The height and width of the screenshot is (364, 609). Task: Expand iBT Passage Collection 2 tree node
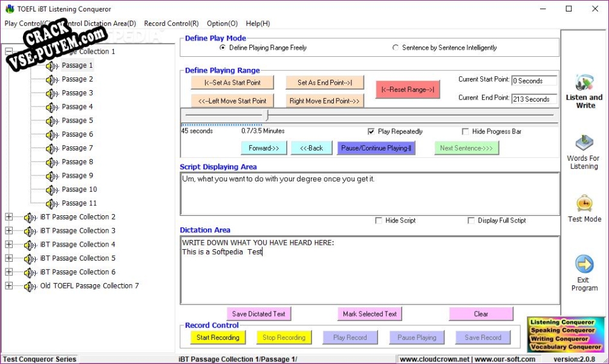pyautogui.click(x=8, y=217)
